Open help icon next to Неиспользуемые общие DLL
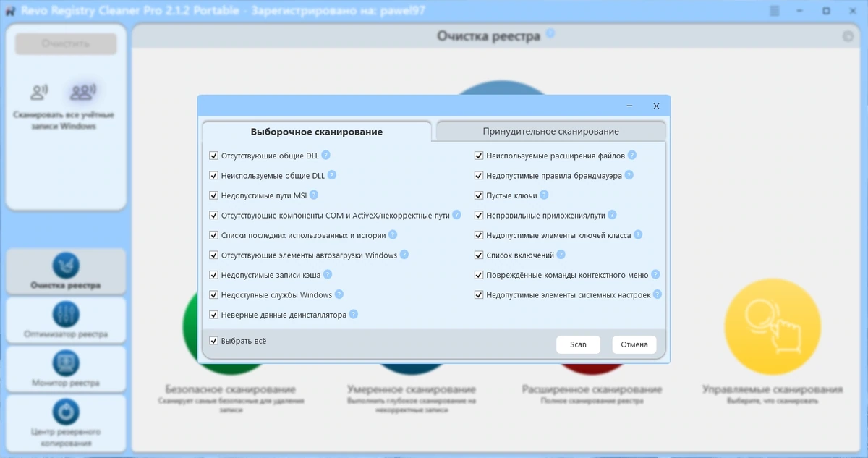Viewport: 868px width, 458px height. (332, 175)
